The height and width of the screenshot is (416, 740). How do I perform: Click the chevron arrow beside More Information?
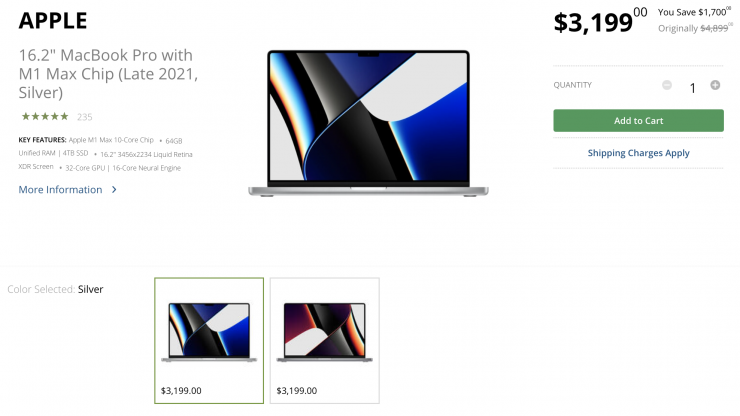click(x=114, y=189)
